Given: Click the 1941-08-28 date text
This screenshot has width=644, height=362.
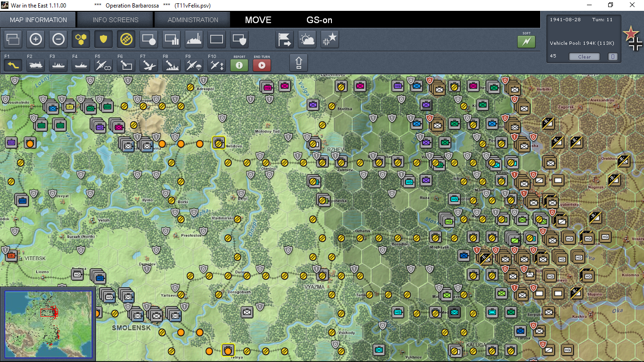Looking at the screenshot, I should point(564,19).
